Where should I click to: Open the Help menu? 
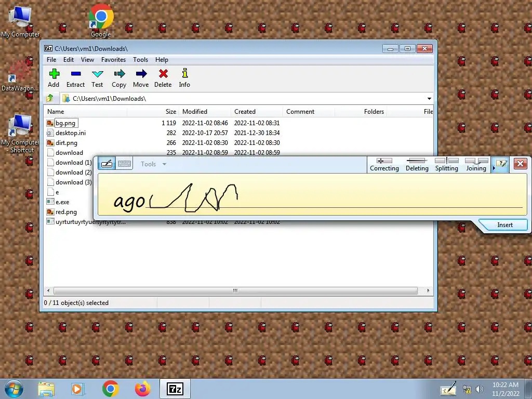(x=162, y=60)
